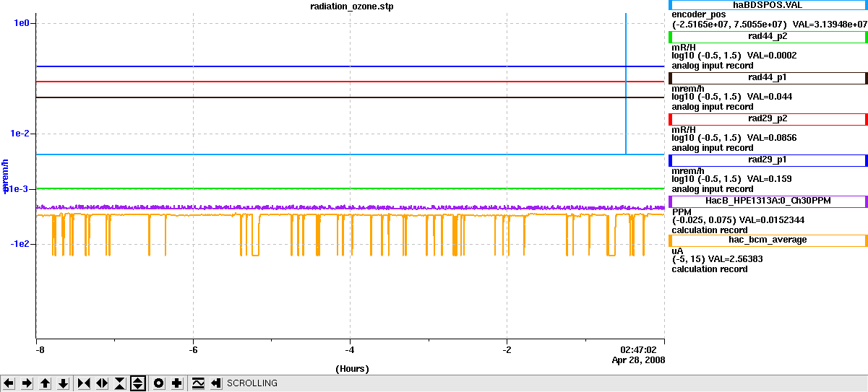This screenshot has height=392, width=868.
Task: Click the 1e-2 y-axis tick label
Action: click(20, 134)
